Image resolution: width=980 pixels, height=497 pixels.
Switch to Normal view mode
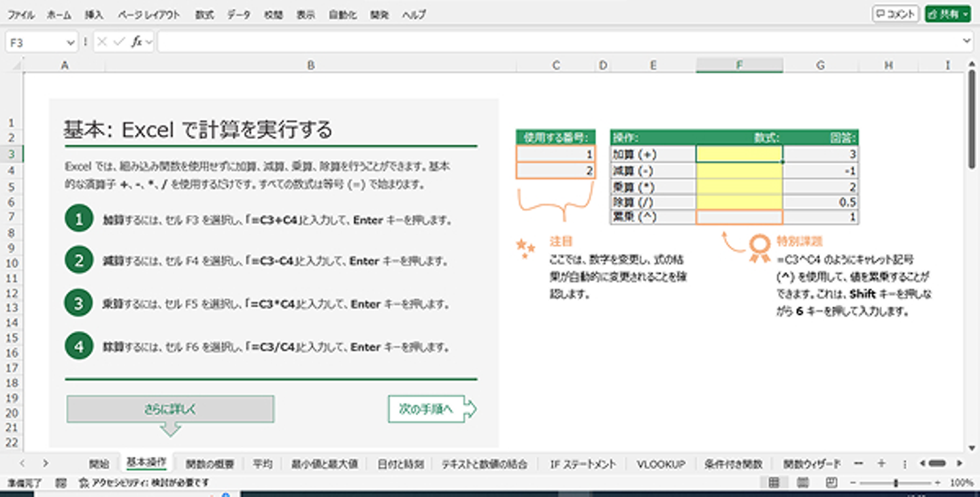pyautogui.click(x=774, y=483)
